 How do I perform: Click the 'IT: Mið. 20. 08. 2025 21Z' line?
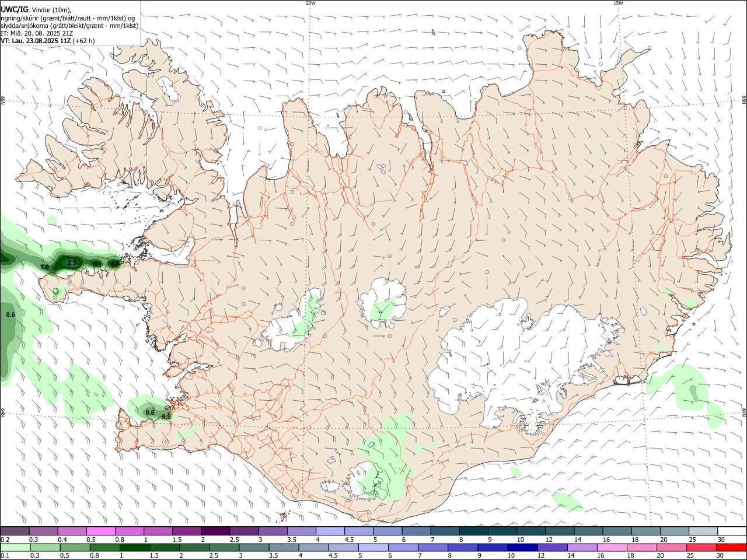pyautogui.click(x=37, y=33)
